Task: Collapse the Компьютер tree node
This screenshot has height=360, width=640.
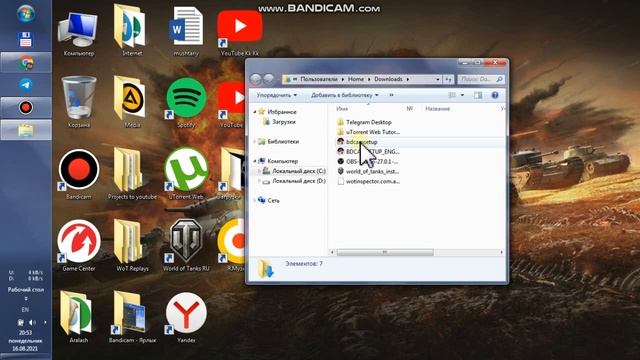Action: point(255,161)
